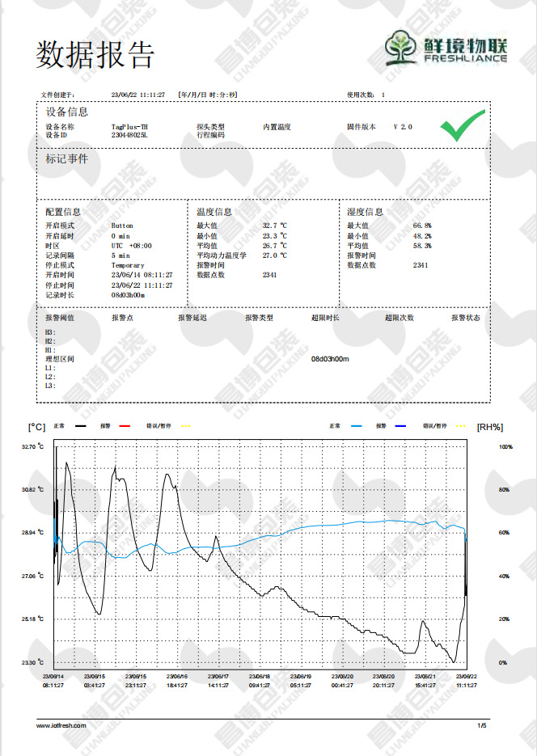The image size is (537, 756).
Task: Click the 1/5 page number
Action: click(x=482, y=725)
